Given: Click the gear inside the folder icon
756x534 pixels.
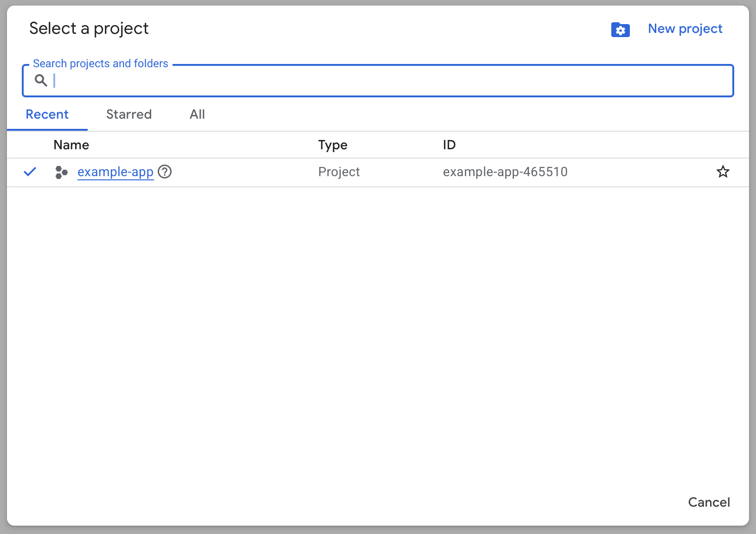Looking at the screenshot, I should point(621,31).
